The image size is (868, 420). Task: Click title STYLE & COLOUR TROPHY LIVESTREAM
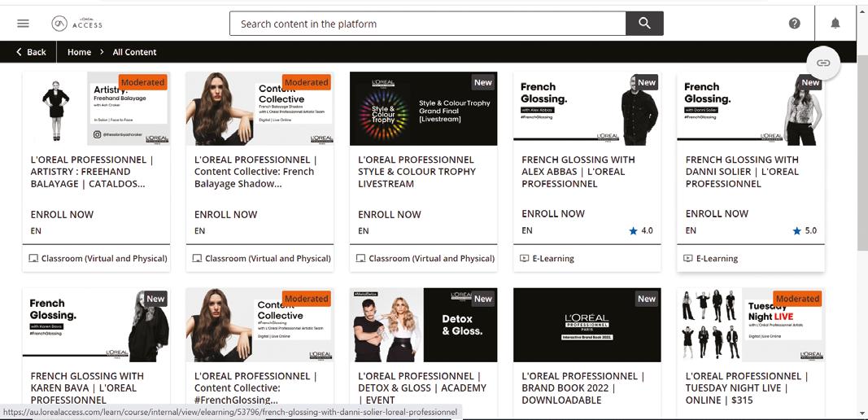pyautogui.click(x=417, y=172)
